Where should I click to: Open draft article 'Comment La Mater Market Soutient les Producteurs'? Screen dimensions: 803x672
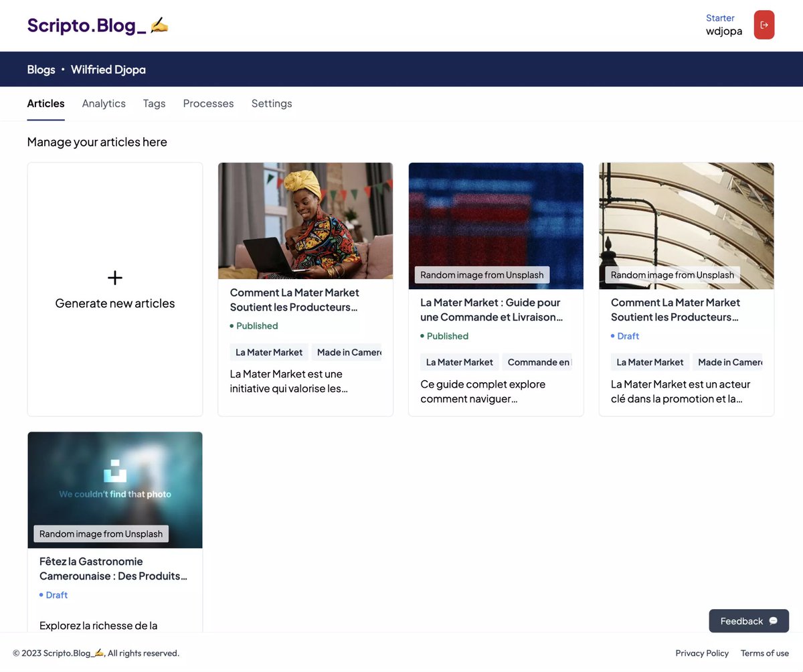point(676,310)
